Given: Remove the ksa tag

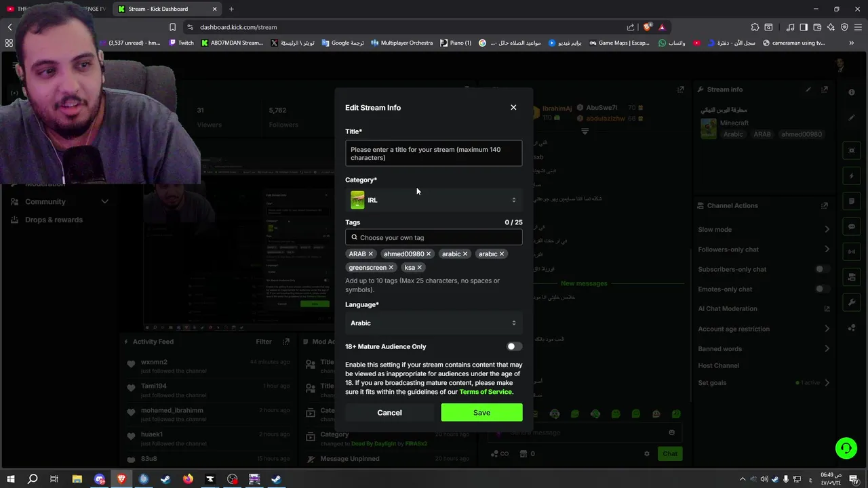Looking at the screenshot, I should point(420,267).
